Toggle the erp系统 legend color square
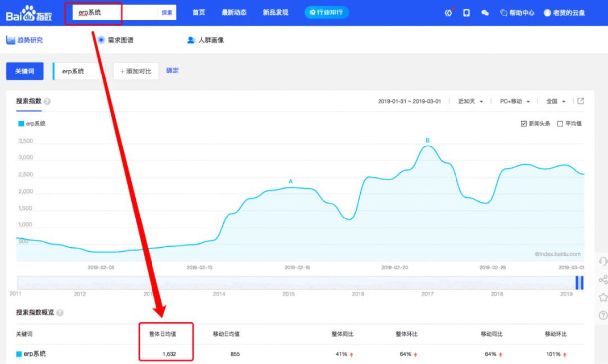The image size is (608, 364). (21, 124)
